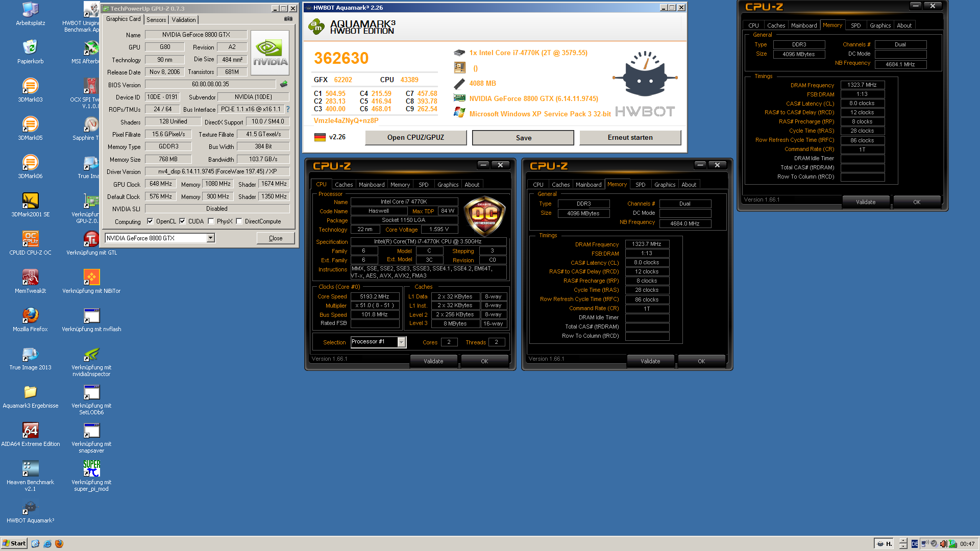Click the Erneut starten button
The image size is (980, 551).
630,138
